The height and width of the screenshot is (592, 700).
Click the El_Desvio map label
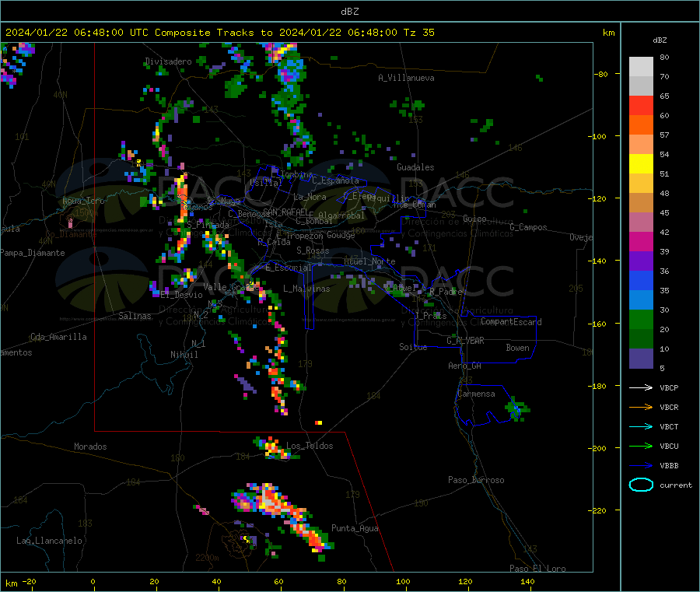tap(182, 295)
